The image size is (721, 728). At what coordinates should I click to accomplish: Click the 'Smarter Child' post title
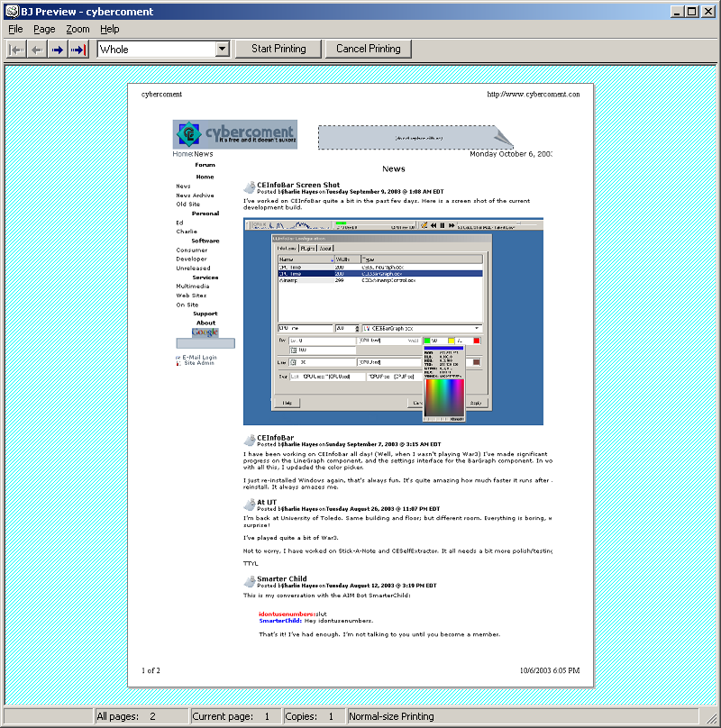[281, 578]
